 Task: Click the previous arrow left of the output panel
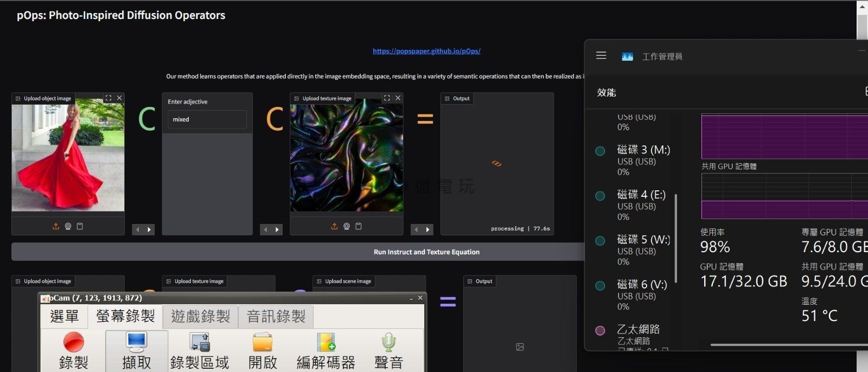[416, 230]
